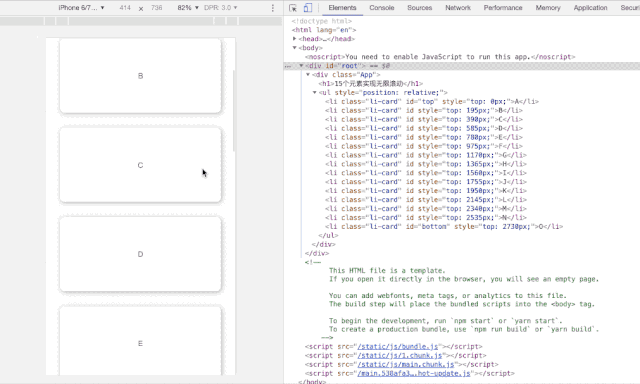Screen dimensions: 640x384
Task: Select the li element with id top
Action: coord(432,102)
